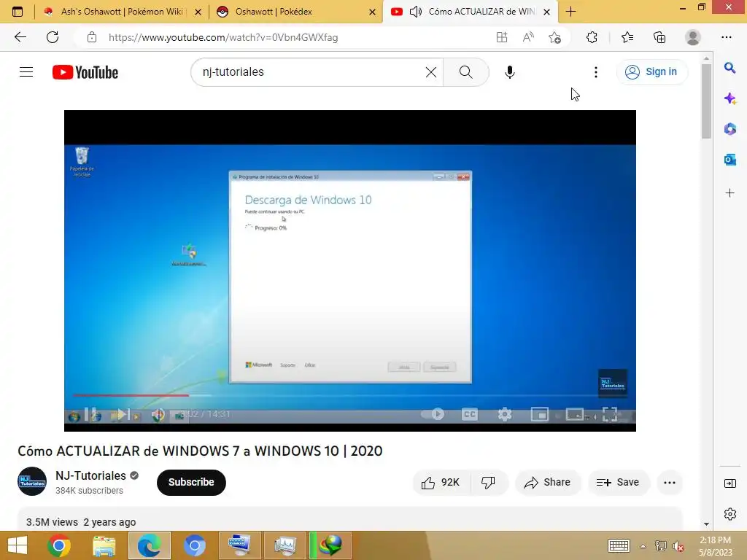This screenshot has height=560, width=747.
Task: Like the video with 92K likes
Action: click(441, 483)
